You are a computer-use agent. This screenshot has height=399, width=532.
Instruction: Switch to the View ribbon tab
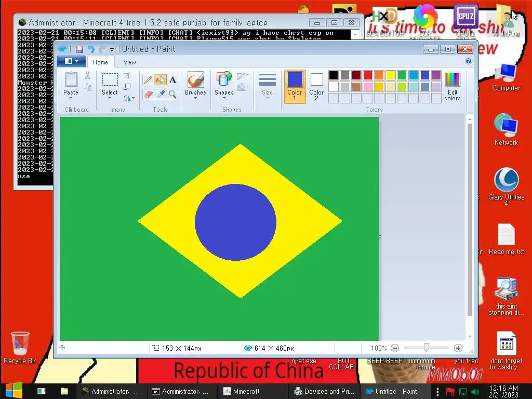(129, 62)
